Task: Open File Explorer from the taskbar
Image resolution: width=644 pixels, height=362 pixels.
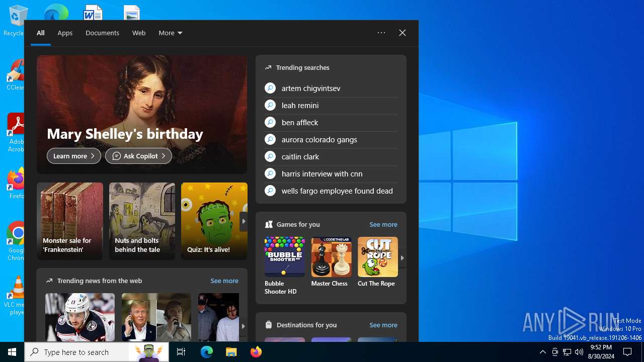Action: point(231,352)
